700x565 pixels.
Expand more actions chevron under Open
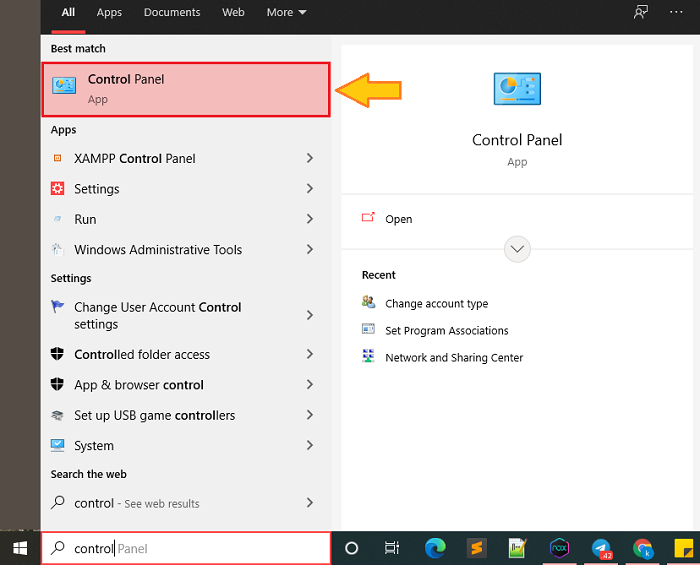[517, 249]
